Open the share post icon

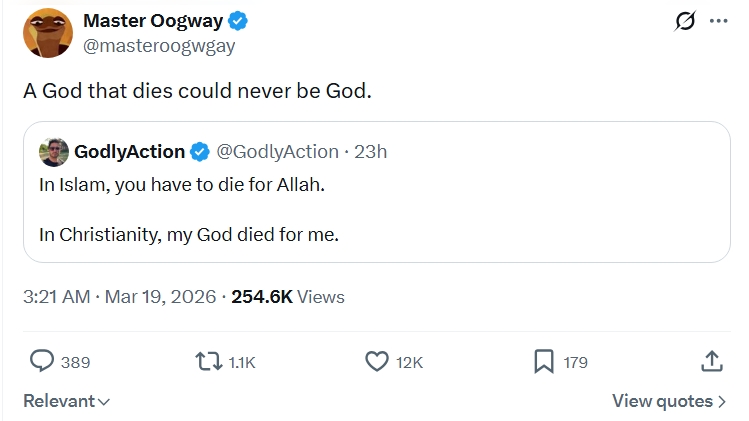711,361
